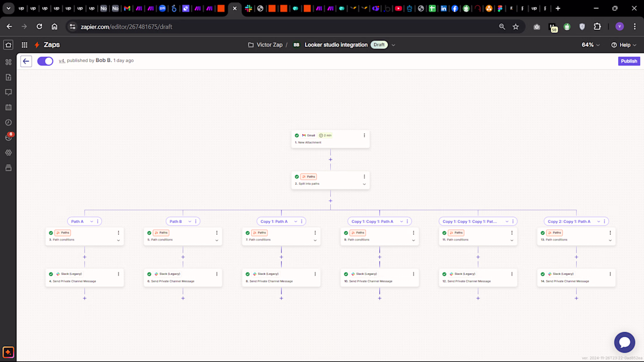The height and width of the screenshot is (362, 644).
Task: Open the browser profile avatar V
Action: pyautogui.click(x=619, y=27)
